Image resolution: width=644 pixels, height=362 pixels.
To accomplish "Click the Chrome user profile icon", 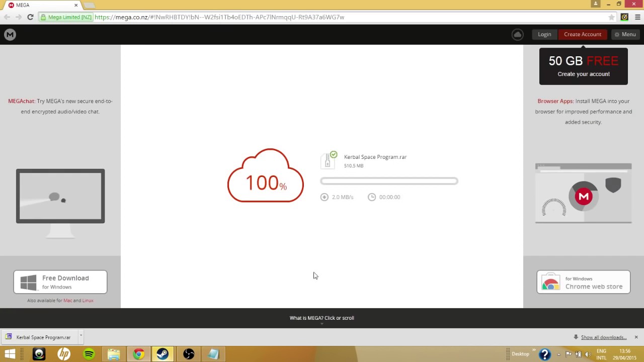I will click(596, 4).
